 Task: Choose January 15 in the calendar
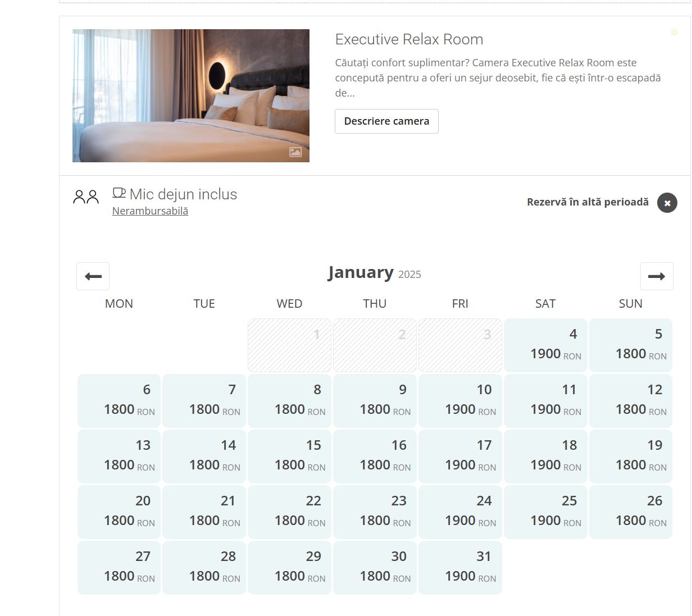[289, 456]
